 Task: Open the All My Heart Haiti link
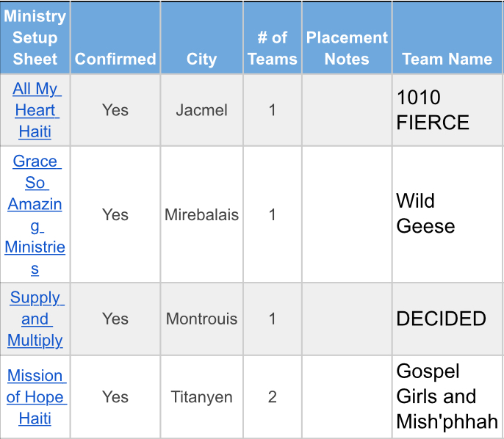pyautogui.click(x=35, y=110)
